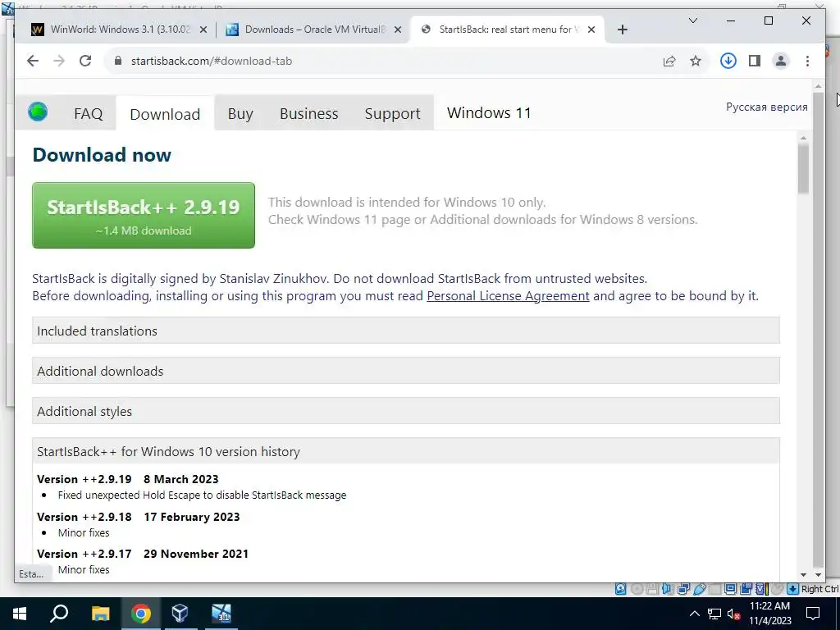The image size is (840, 630).
Task: Close the StartIsBack tab
Action: click(x=591, y=30)
